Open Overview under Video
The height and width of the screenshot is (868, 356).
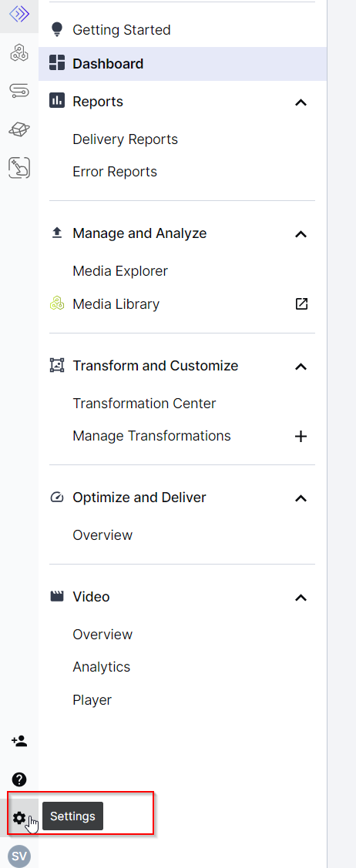click(102, 634)
